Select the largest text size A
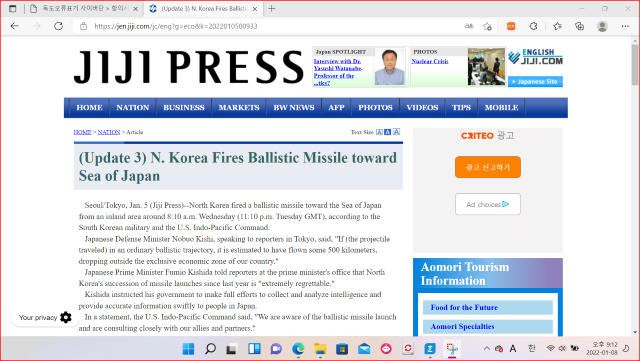Screen dimensions: 640x361 point(396,131)
